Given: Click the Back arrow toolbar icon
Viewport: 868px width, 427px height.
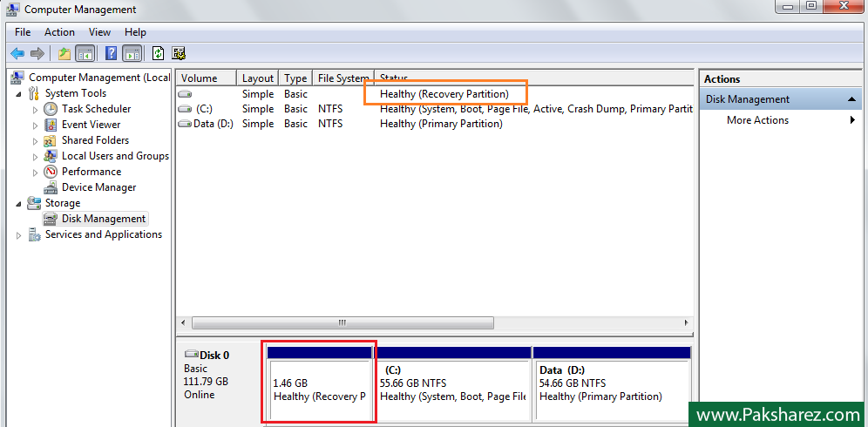Looking at the screenshot, I should pyautogui.click(x=17, y=54).
